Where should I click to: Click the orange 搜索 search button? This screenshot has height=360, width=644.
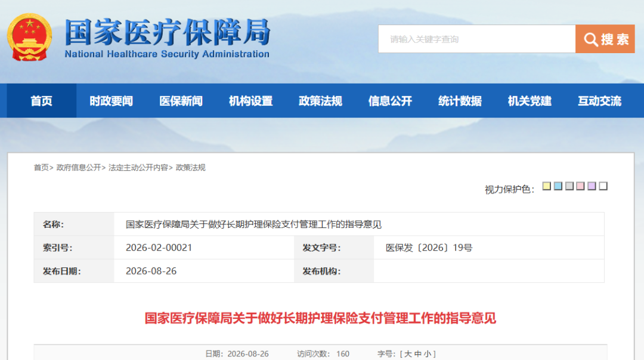(x=605, y=39)
